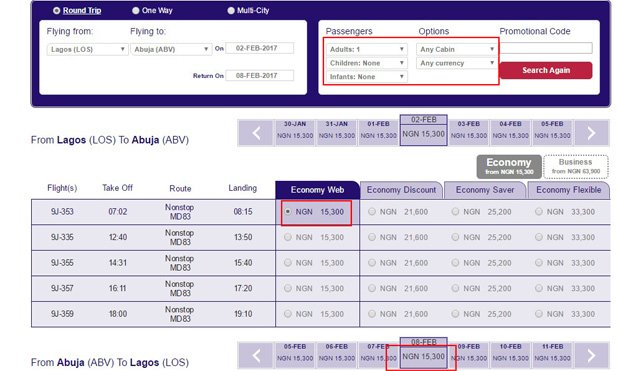The height and width of the screenshot is (371, 618).
Task: Choose Economy Web fare for flight 9J-357
Action: pos(288,288)
